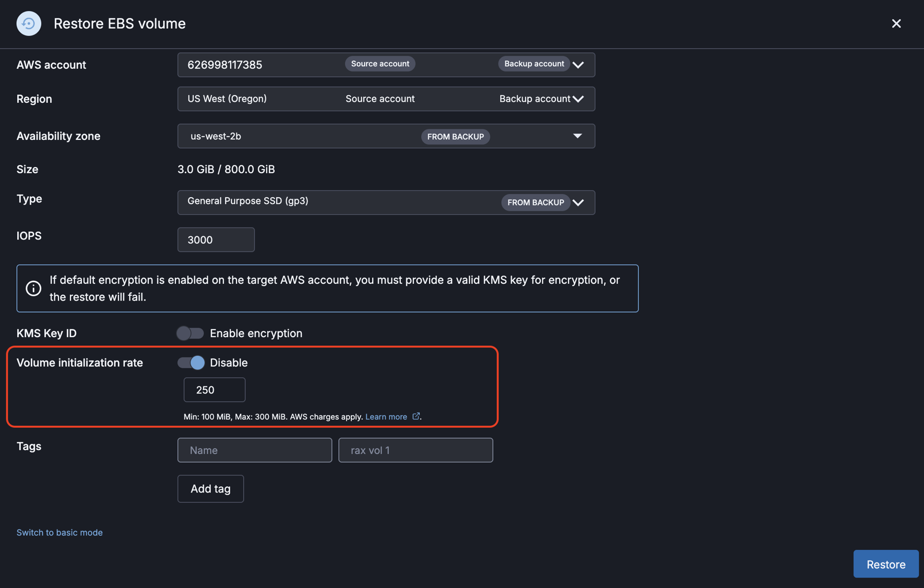This screenshot has height=588, width=924.
Task: Click the FROM BACKUP badge in Availability zone
Action: tap(455, 137)
